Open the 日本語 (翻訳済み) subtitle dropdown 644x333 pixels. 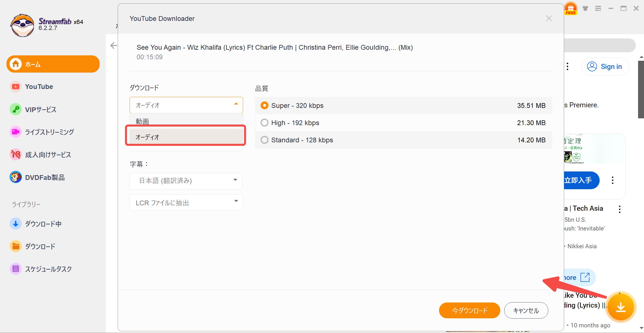click(x=186, y=181)
